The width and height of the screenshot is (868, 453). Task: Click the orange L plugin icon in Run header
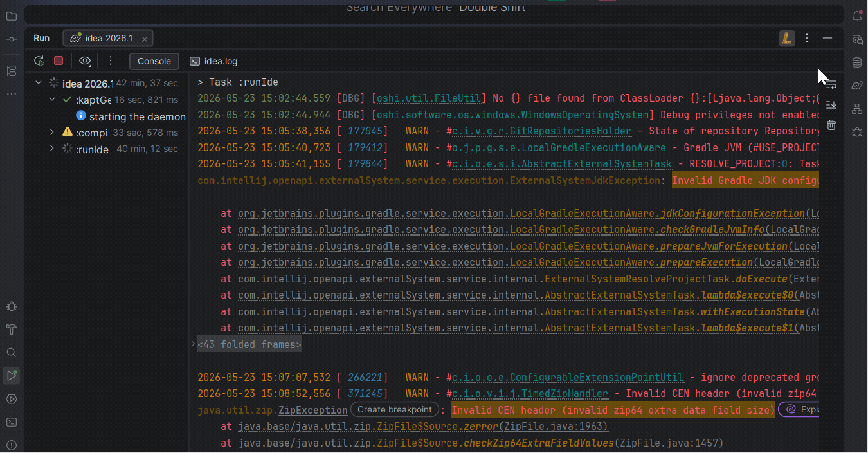coord(787,38)
